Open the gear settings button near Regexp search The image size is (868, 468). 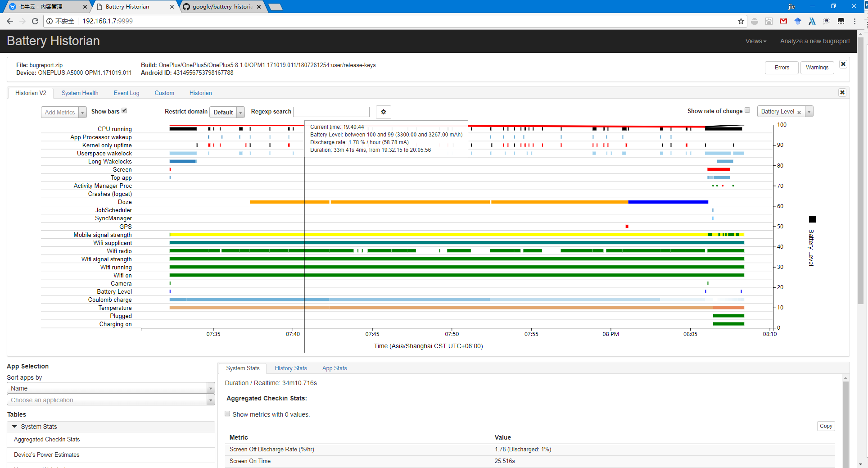click(384, 112)
